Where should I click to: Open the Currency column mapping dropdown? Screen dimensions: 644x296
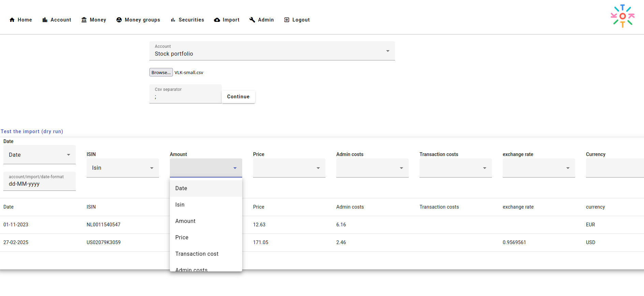615,168
